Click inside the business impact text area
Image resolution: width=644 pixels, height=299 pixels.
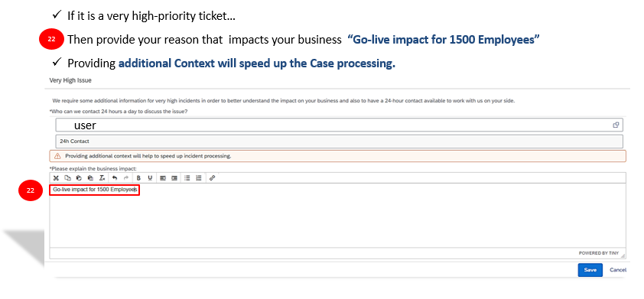337,215
